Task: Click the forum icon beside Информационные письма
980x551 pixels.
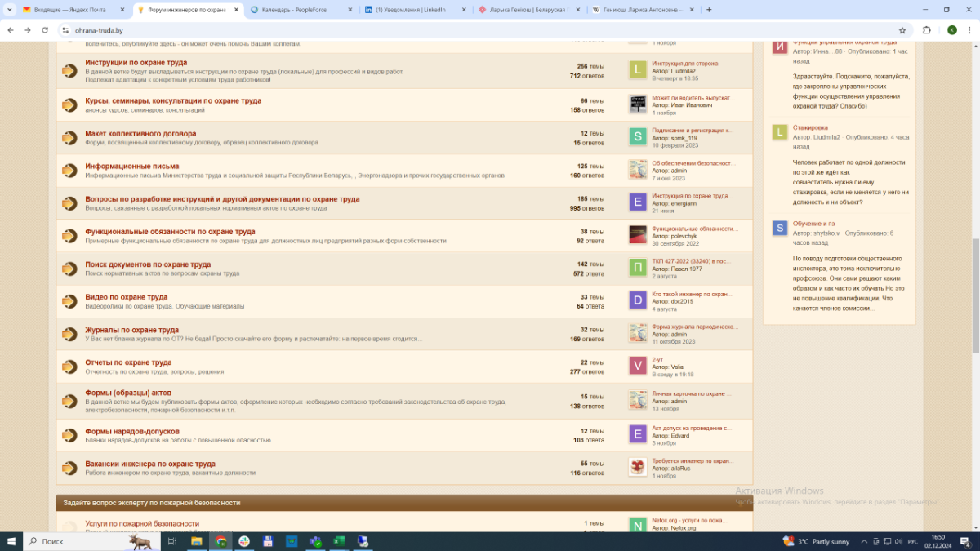Action: pyautogui.click(x=69, y=170)
